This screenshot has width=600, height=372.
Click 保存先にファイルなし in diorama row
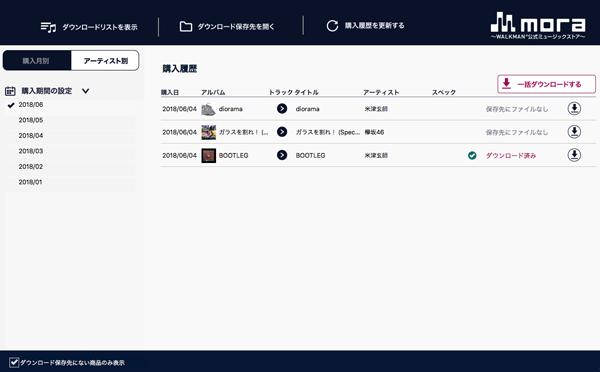coord(517,109)
